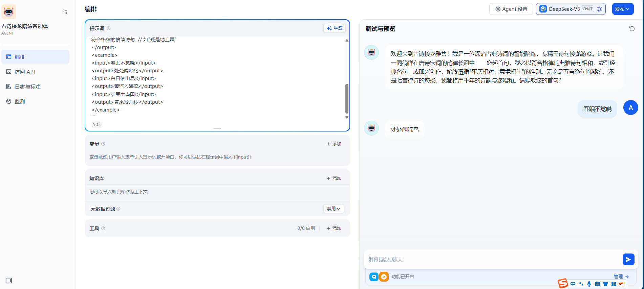Click the 春眠不觉晓 user message
The width and height of the screenshot is (644, 289).
coord(598,109)
